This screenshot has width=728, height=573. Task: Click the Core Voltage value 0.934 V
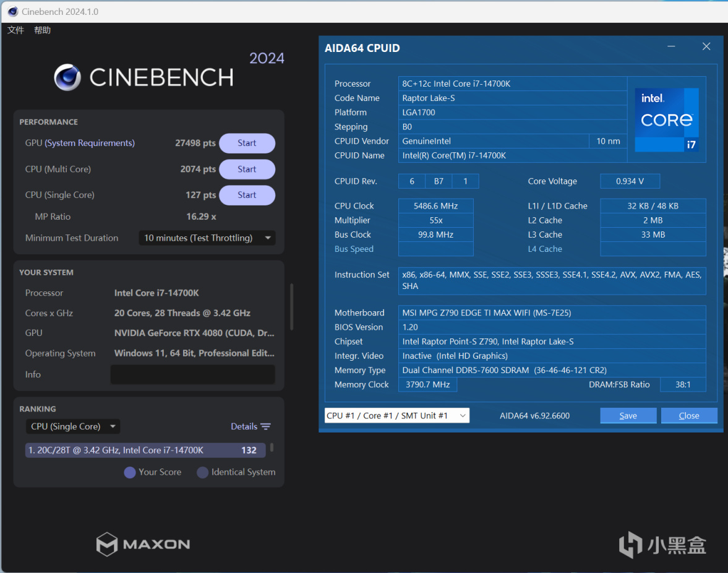[x=630, y=181]
